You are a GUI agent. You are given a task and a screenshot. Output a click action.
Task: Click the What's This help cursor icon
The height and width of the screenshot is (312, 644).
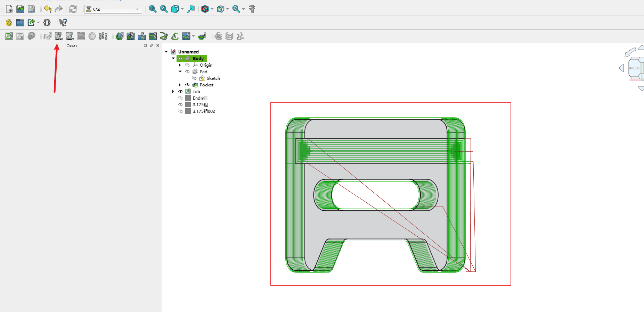(x=63, y=23)
